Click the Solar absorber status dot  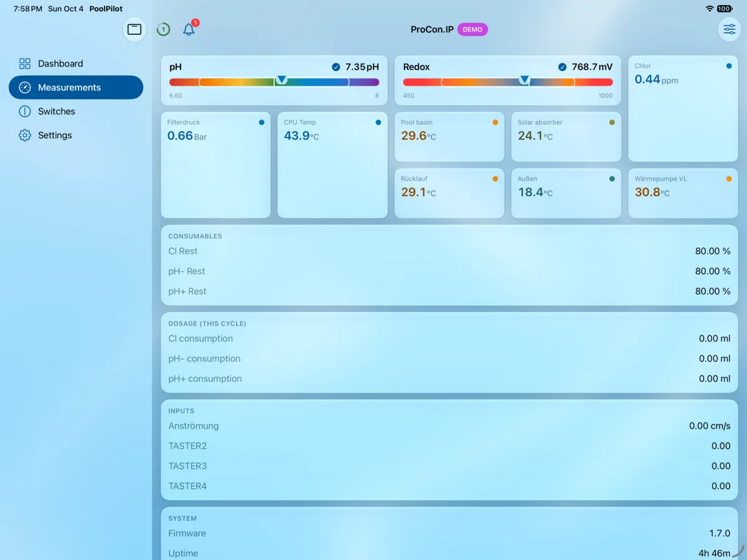(612, 123)
